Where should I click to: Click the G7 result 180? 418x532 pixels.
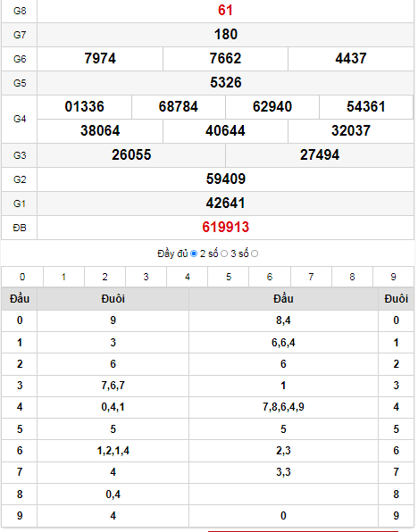point(226,35)
